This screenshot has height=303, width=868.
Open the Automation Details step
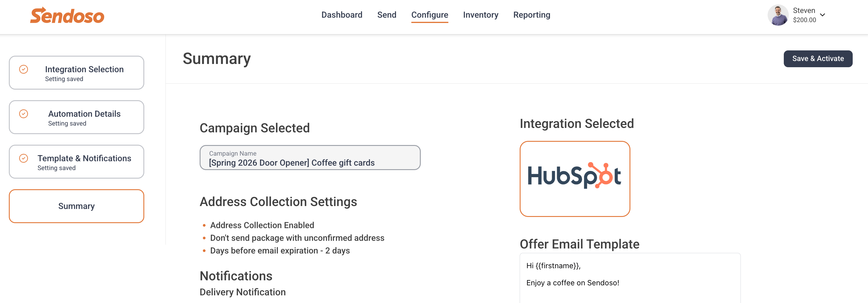click(x=77, y=117)
